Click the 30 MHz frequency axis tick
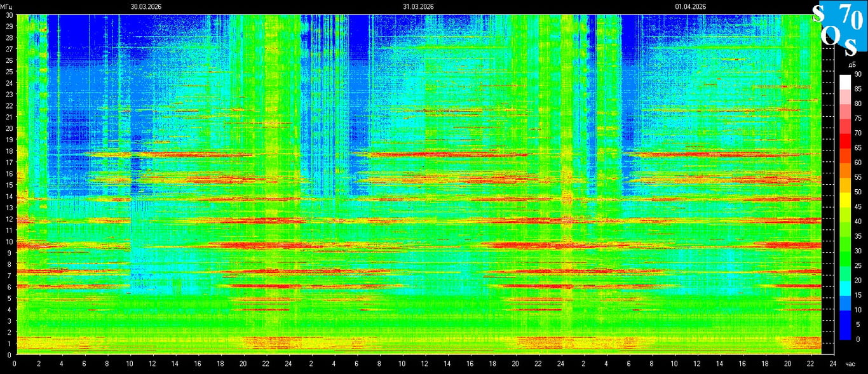This screenshot has width=868, height=374. pos(9,15)
